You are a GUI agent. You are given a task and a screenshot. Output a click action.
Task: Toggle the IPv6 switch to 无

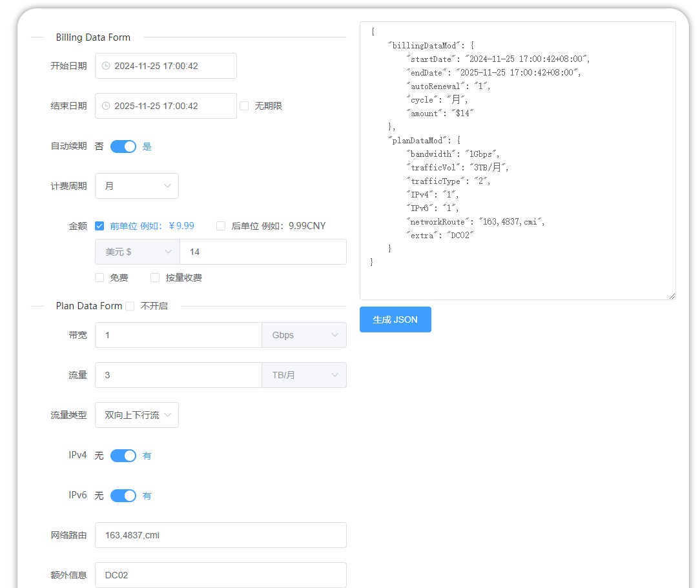[123, 495]
